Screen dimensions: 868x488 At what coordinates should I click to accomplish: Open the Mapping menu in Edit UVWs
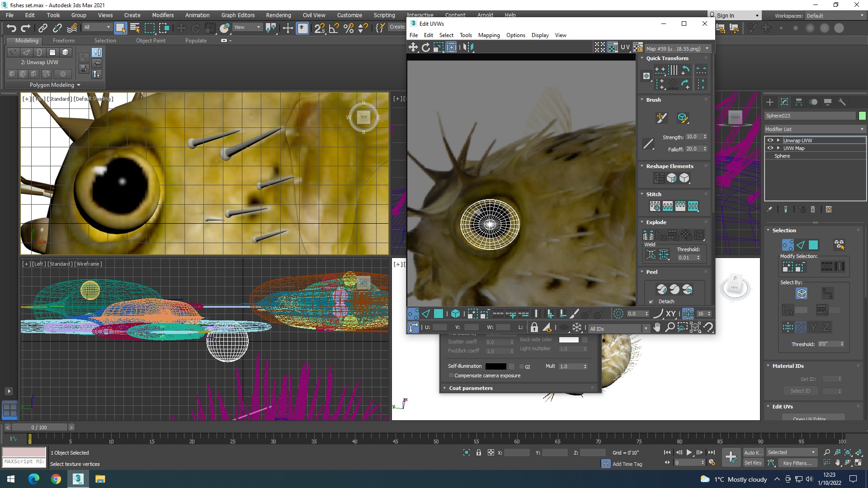[489, 35]
